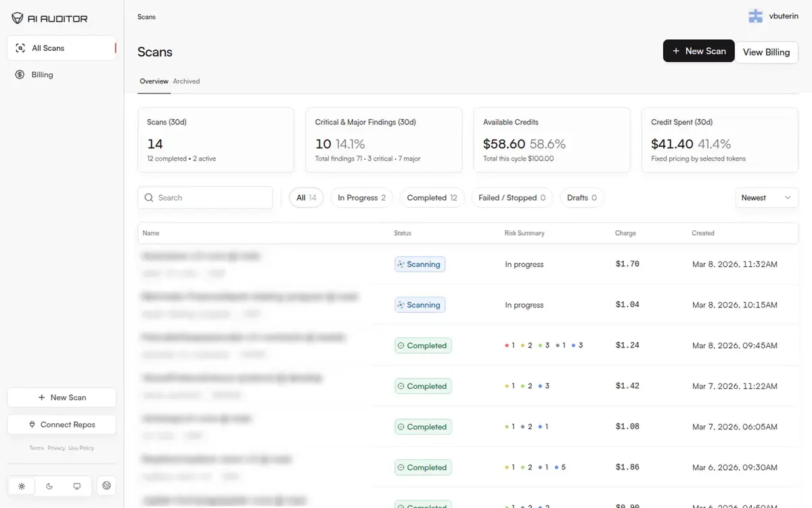Screen dimensions: 812x508
Task: Click the icon button beside theme switcher
Action: pyautogui.click(x=106, y=486)
